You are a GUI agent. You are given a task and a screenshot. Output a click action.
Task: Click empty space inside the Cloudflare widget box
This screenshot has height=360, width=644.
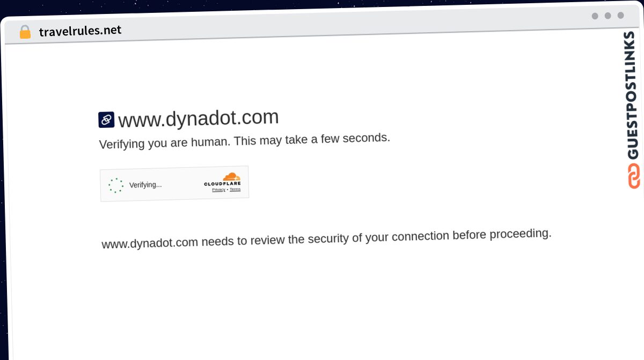click(182, 184)
